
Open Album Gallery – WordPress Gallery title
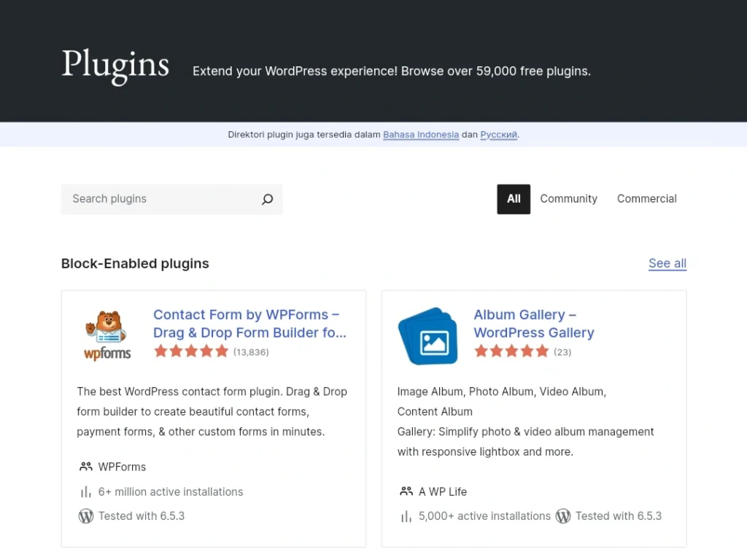pyautogui.click(x=533, y=324)
